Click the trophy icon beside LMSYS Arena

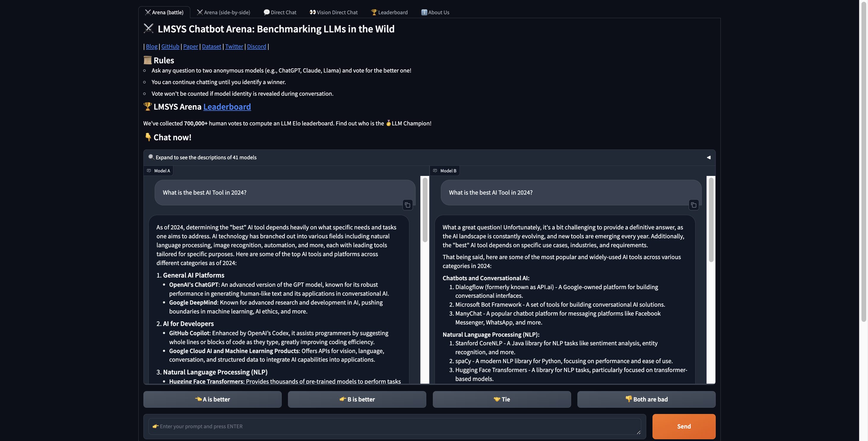pos(148,106)
